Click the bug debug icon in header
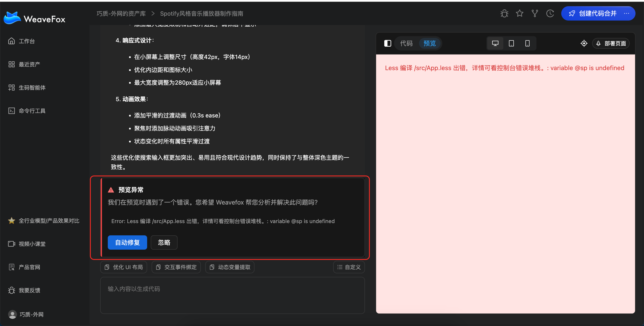The width and height of the screenshot is (644, 326). [x=504, y=13]
